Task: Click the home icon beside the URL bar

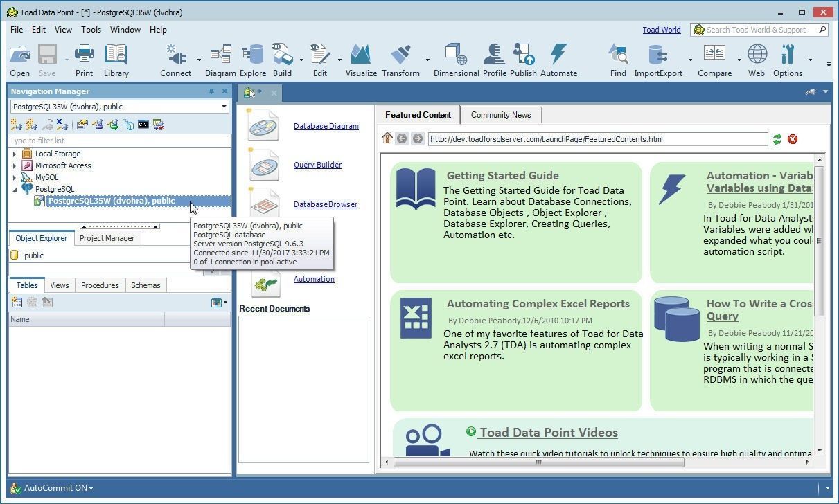Action: 387,138
